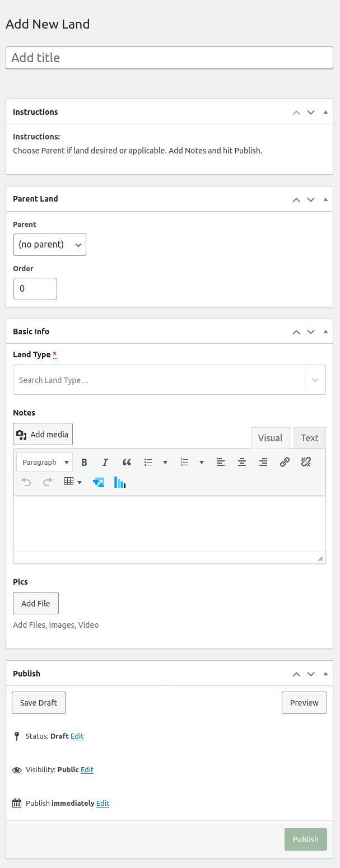
Task: Collapse the Instructions panel
Action: pos(326,112)
